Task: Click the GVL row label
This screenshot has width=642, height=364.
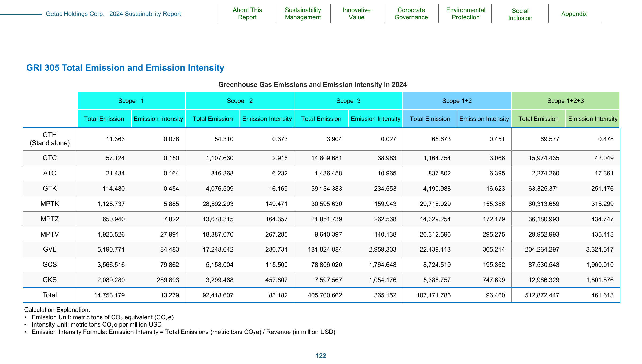Action: point(50,249)
